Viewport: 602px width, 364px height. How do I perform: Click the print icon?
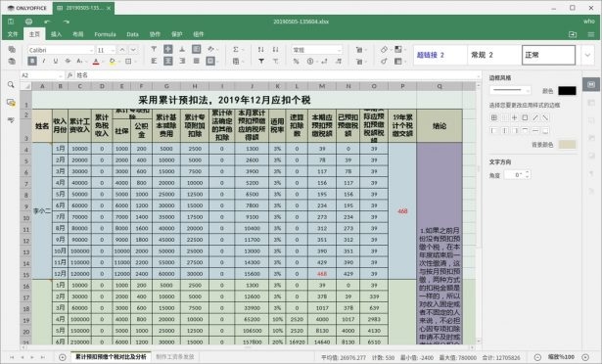pos(28,22)
